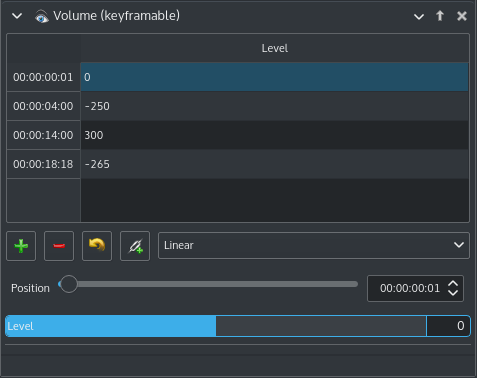Collapse the Volume (keyframable) effect panel
Screen dimensions: 477x378
pos(17,16)
